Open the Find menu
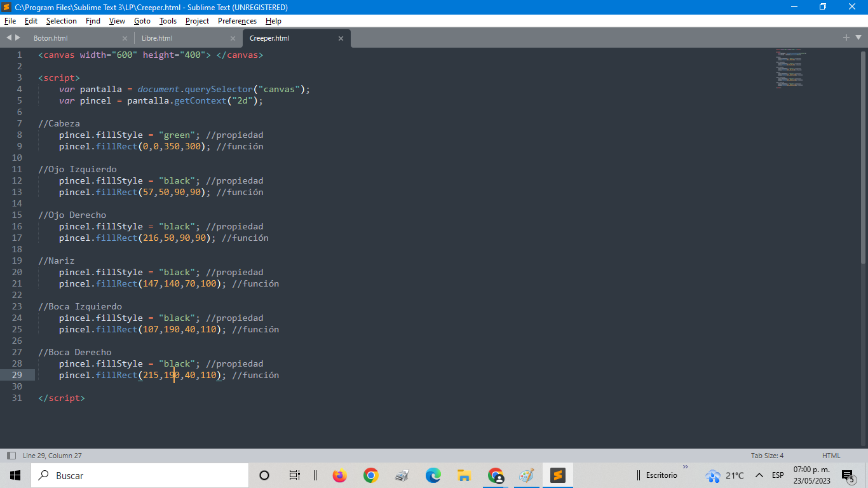Viewport: 868px width, 488px height. pos(93,21)
